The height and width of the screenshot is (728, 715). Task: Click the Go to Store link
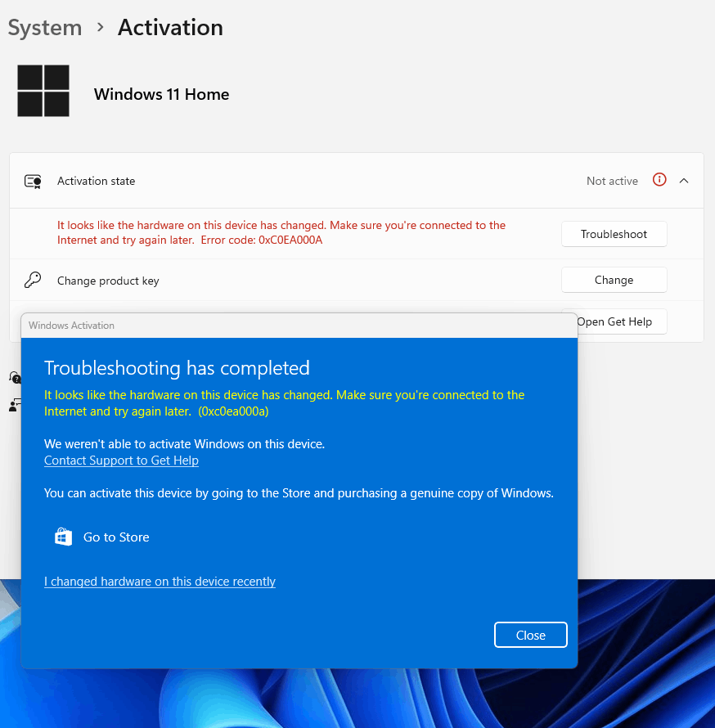coord(116,537)
